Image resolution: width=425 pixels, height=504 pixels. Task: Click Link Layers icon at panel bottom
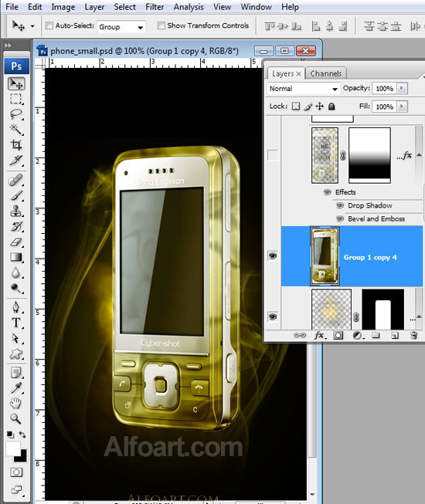pos(300,335)
